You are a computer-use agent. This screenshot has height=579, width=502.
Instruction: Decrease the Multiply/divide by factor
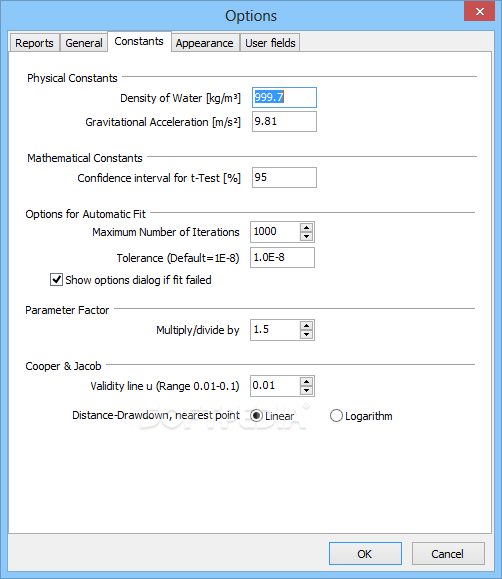point(307,334)
